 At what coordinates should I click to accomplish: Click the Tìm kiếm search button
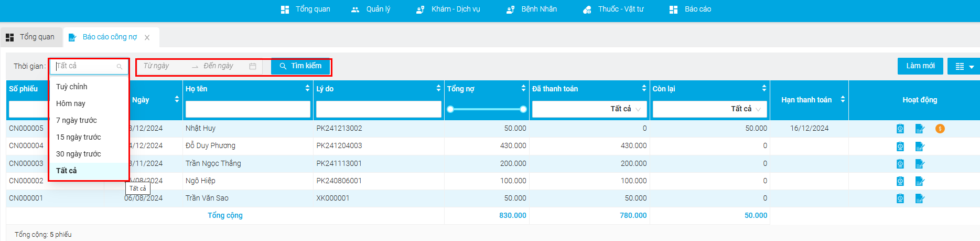tap(300, 66)
